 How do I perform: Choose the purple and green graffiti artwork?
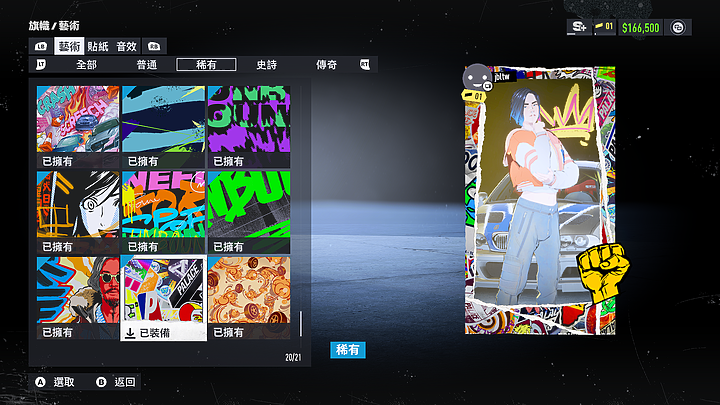pos(249,127)
